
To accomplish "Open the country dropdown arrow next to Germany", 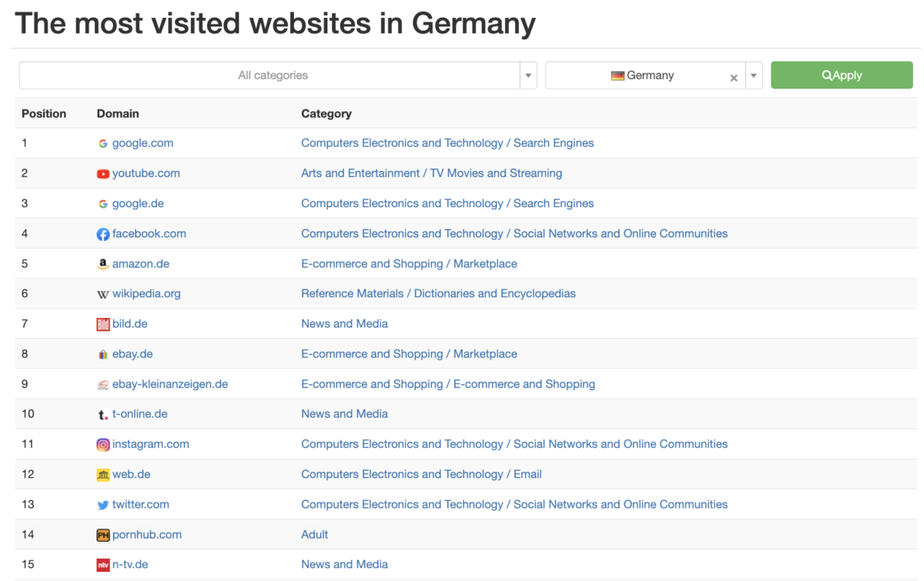I will tap(754, 75).
